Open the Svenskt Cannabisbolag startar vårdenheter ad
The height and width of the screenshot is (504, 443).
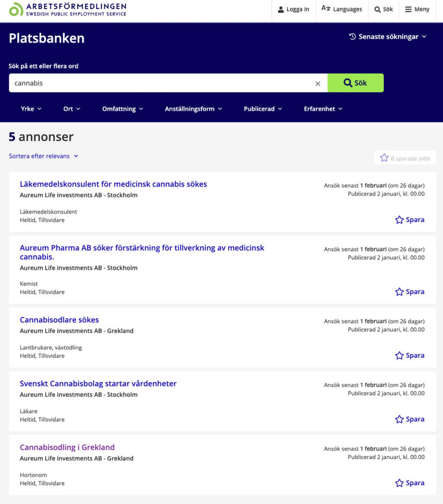pyautogui.click(x=98, y=383)
